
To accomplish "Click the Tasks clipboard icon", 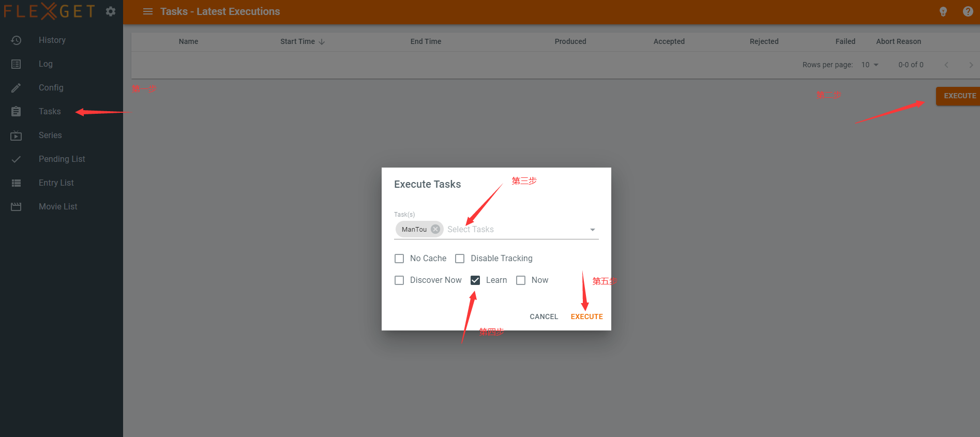I will (16, 112).
